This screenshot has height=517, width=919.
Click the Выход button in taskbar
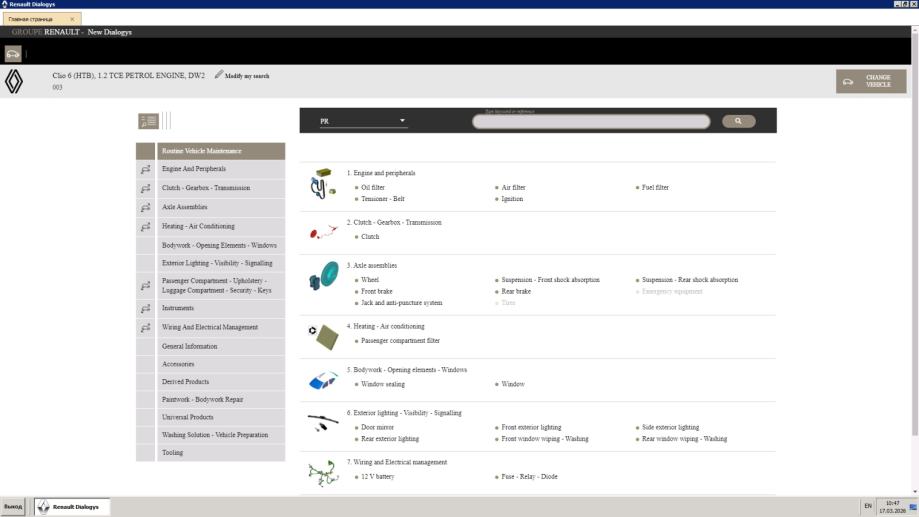pos(13,506)
